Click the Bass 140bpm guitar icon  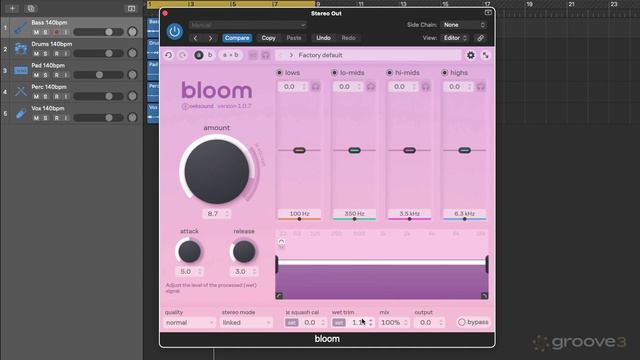(20, 27)
